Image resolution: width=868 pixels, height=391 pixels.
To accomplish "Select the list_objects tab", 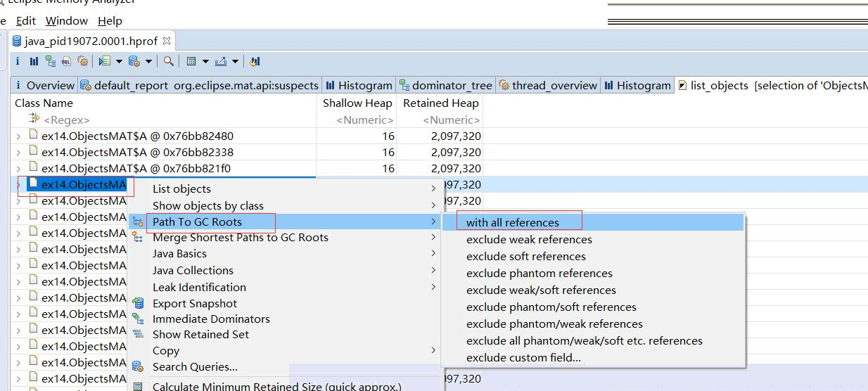I will coord(771,85).
